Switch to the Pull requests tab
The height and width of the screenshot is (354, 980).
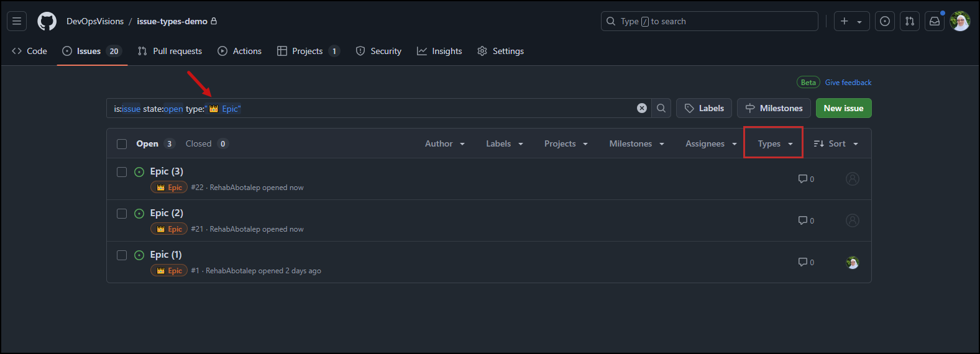(170, 51)
